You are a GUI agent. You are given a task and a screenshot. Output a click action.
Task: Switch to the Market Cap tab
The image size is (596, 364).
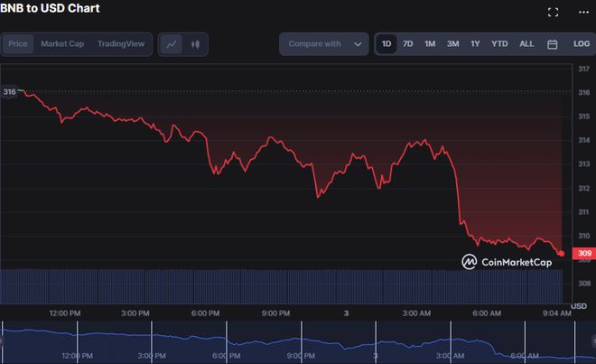coord(62,43)
